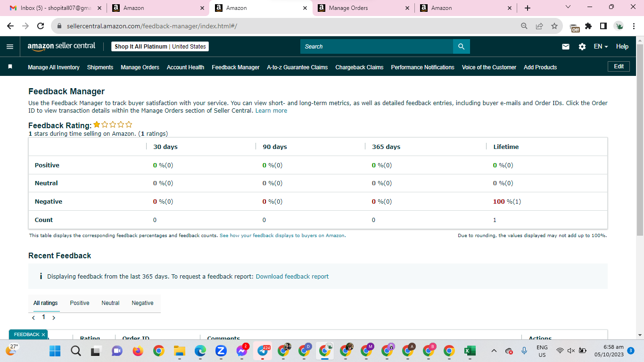Viewport: 644px width, 362px height.
Task: Expand the EN language dropdown
Action: [x=601, y=47]
